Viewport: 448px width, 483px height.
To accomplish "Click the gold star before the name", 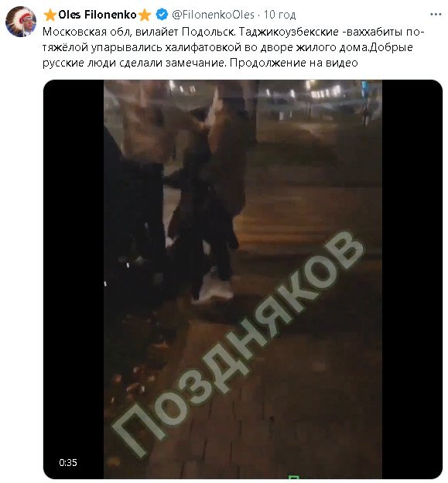I will point(50,15).
